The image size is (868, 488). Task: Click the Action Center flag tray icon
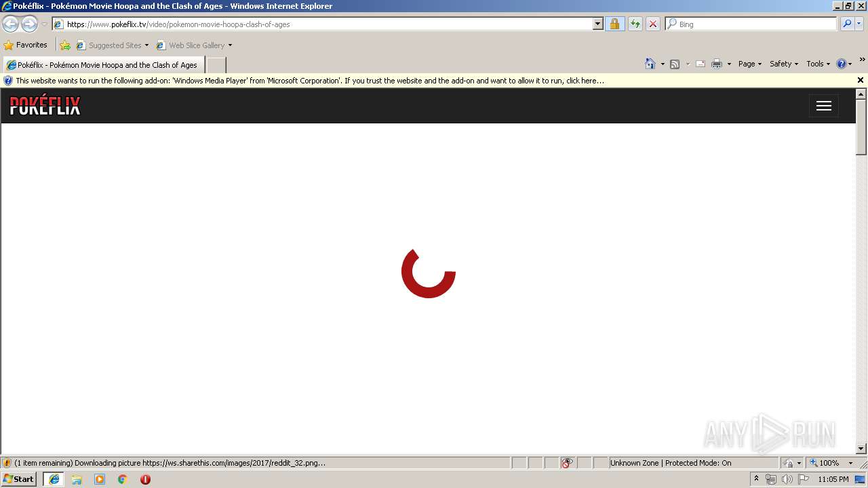click(804, 479)
